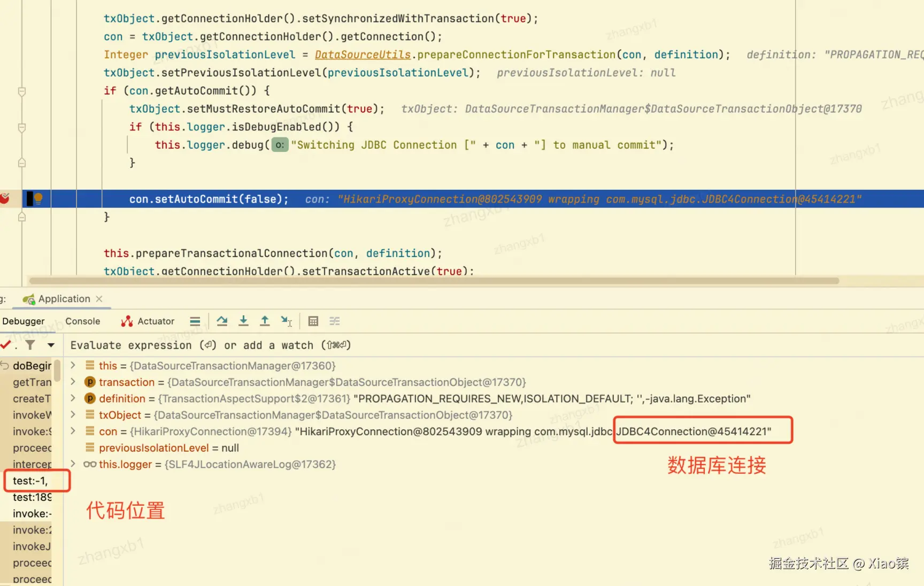
Task: Expand the 'transaction' variable node
Action: (73, 382)
